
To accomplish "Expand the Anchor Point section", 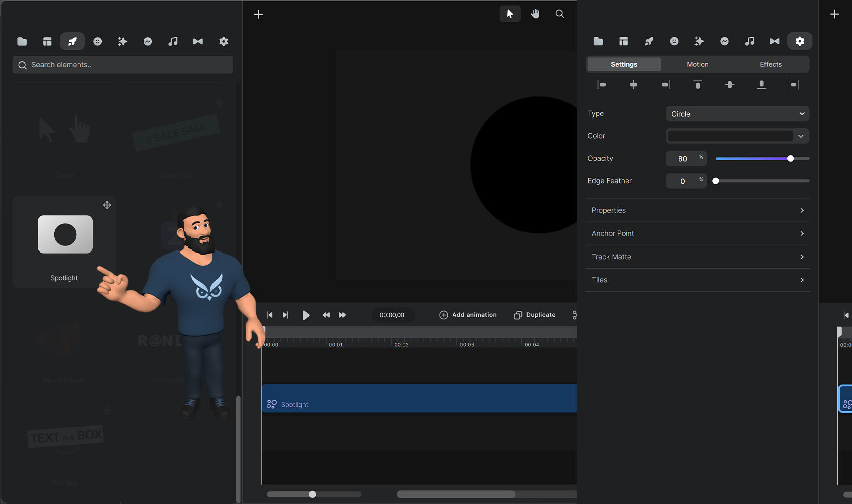I will (698, 233).
